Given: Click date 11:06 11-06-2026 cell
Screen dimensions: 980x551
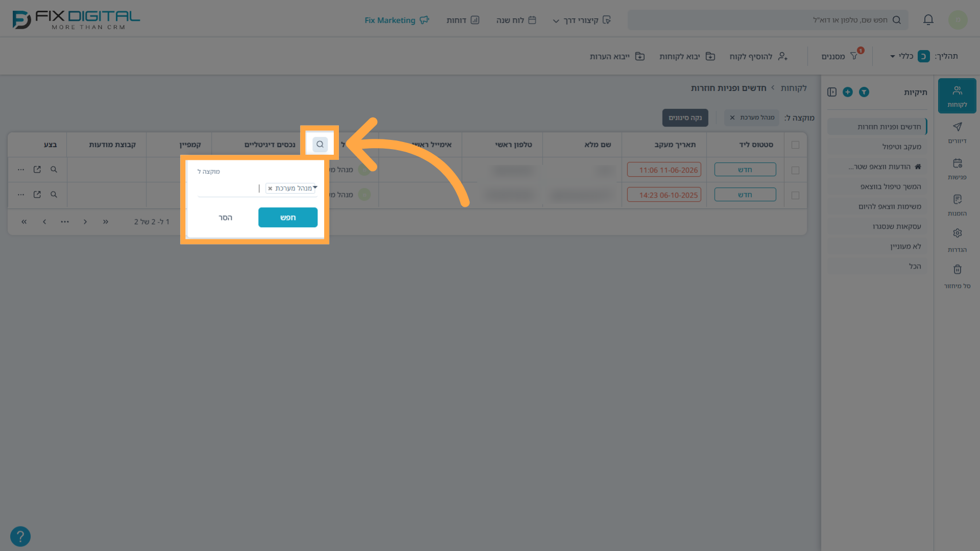Looking at the screenshot, I should [664, 170].
